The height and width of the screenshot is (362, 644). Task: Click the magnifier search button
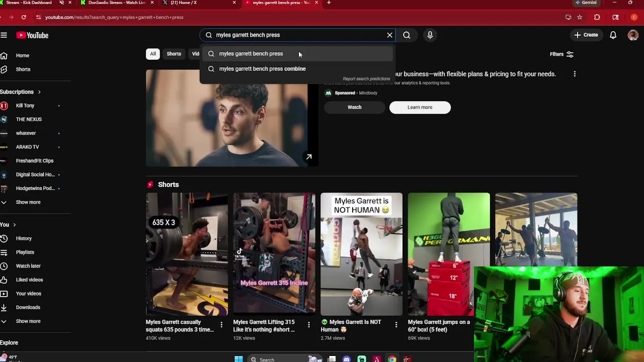click(x=407, y=35)
